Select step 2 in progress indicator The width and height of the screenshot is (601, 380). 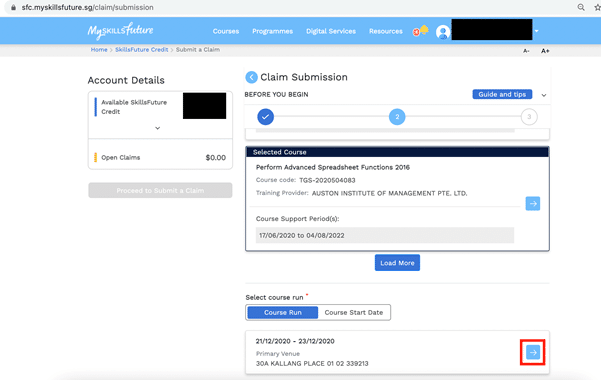click(x=397, y=117)
